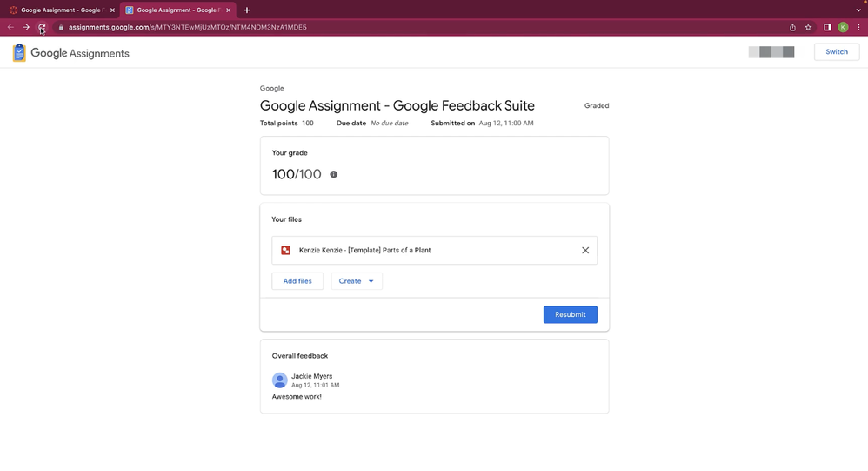This screenshot has height=471, width=868.
Task: Open the green K profile avatar
Action: click(x=843, y=27)
